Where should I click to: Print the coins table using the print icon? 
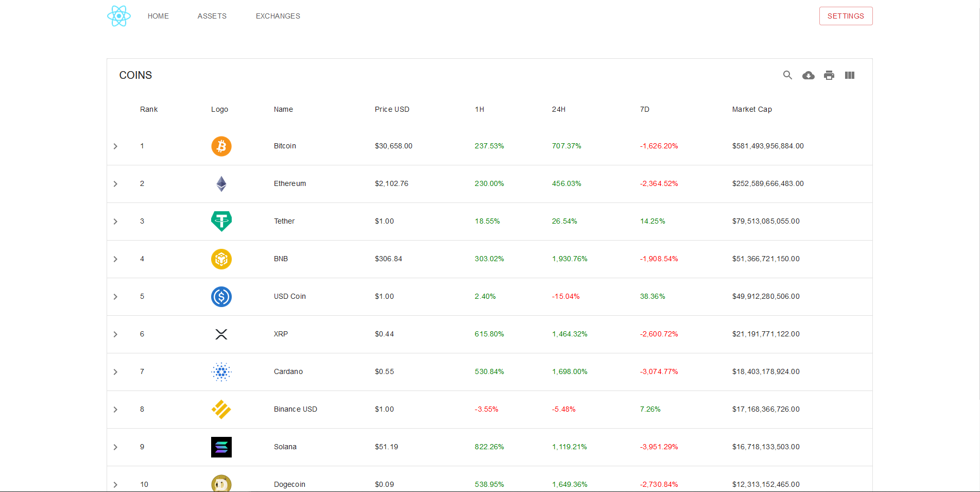pyautogui.click(x=829, y=75)
